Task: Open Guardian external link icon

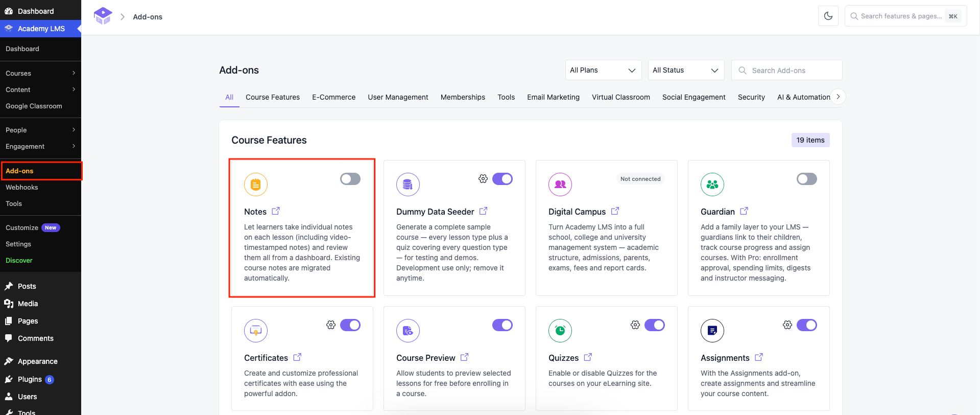Action: tap(744, 211)
